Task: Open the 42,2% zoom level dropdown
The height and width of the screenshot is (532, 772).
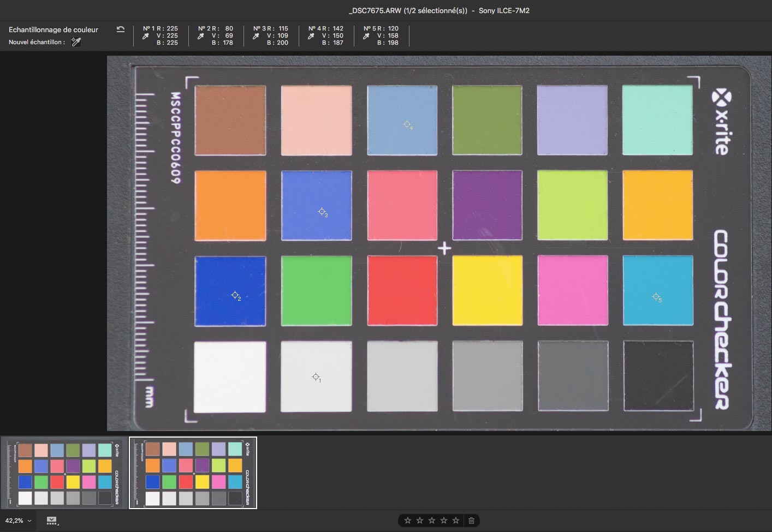Action: [18, 521]
